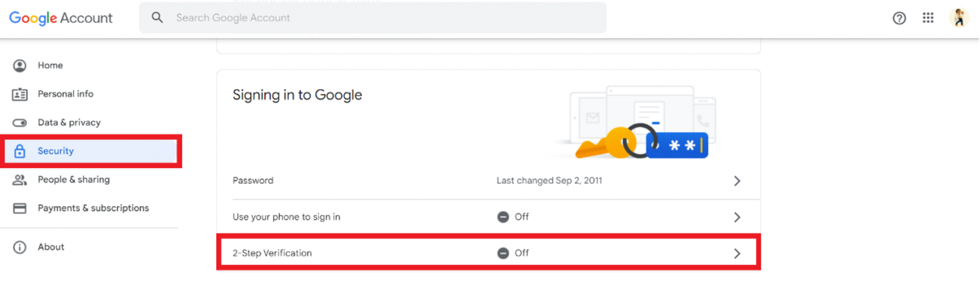Expand the Password row chevron

point(737,181)
